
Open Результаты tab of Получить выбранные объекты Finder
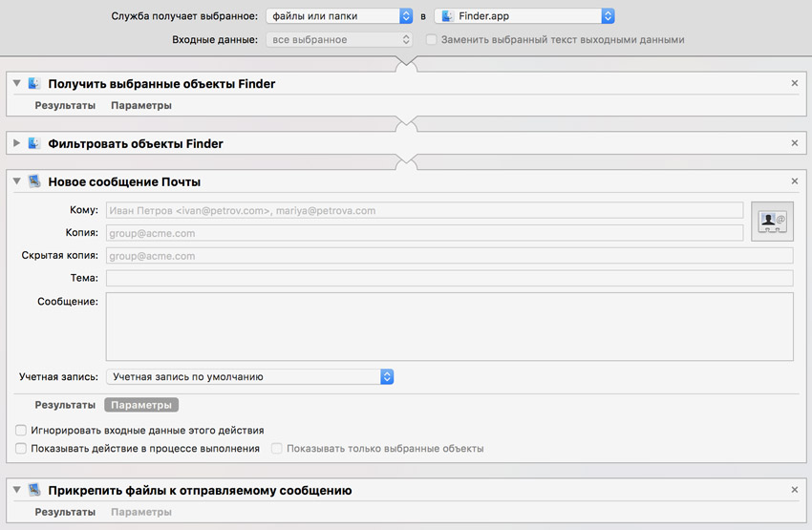tap(65, 106)
